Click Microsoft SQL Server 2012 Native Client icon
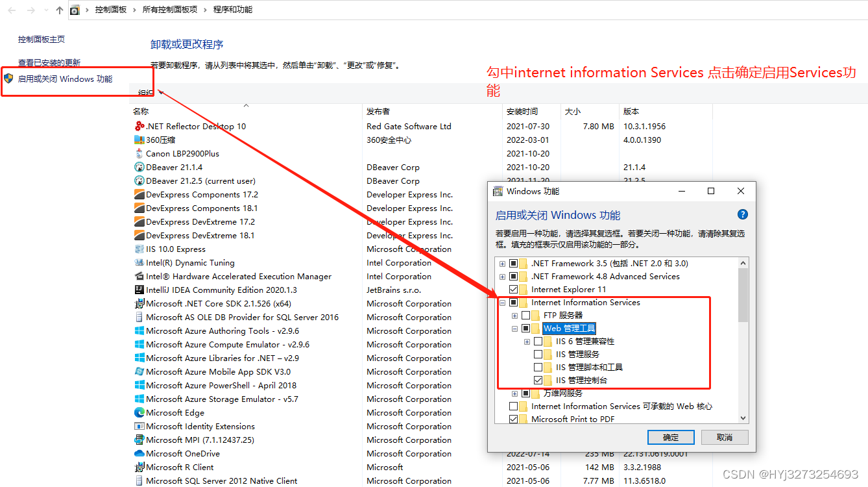Viewport: 868px width, 487px height. 139,481
